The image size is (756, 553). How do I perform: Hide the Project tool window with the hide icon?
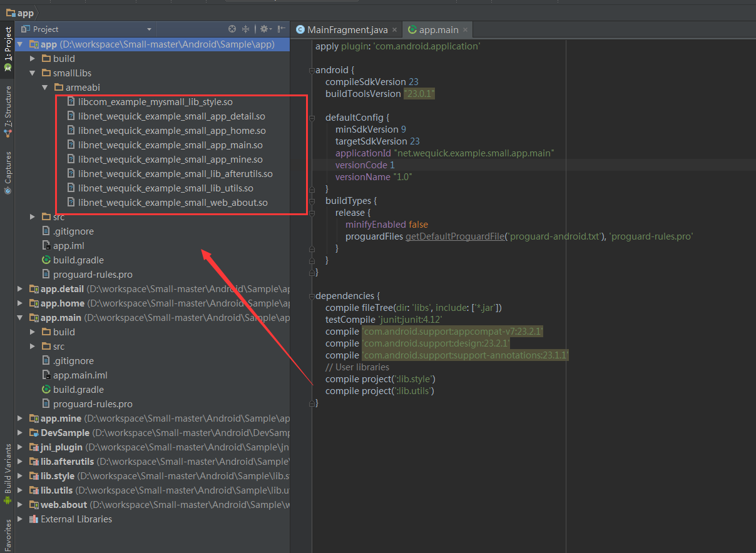click(x=282, y=29)
